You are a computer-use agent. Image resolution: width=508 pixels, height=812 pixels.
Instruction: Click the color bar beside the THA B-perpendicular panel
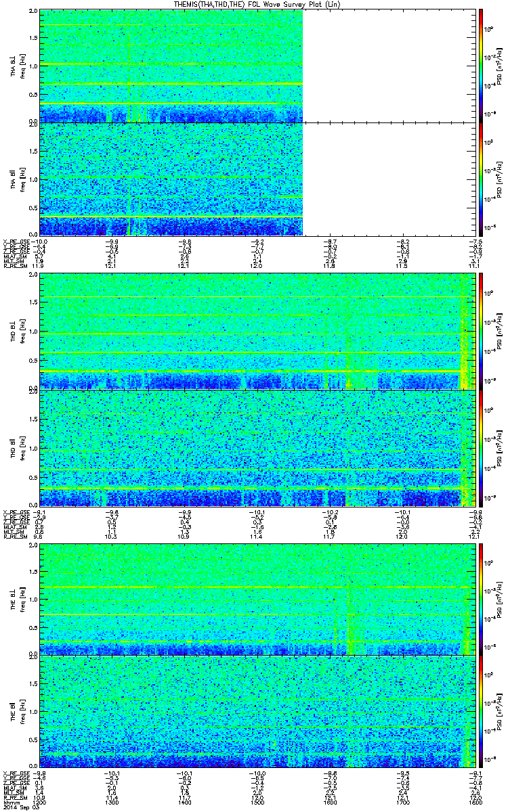pos(481,66)
